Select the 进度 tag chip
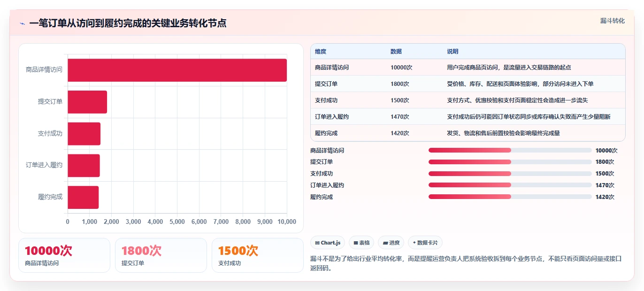Screen dimensions: 644x291 click(x=391, y=243)
